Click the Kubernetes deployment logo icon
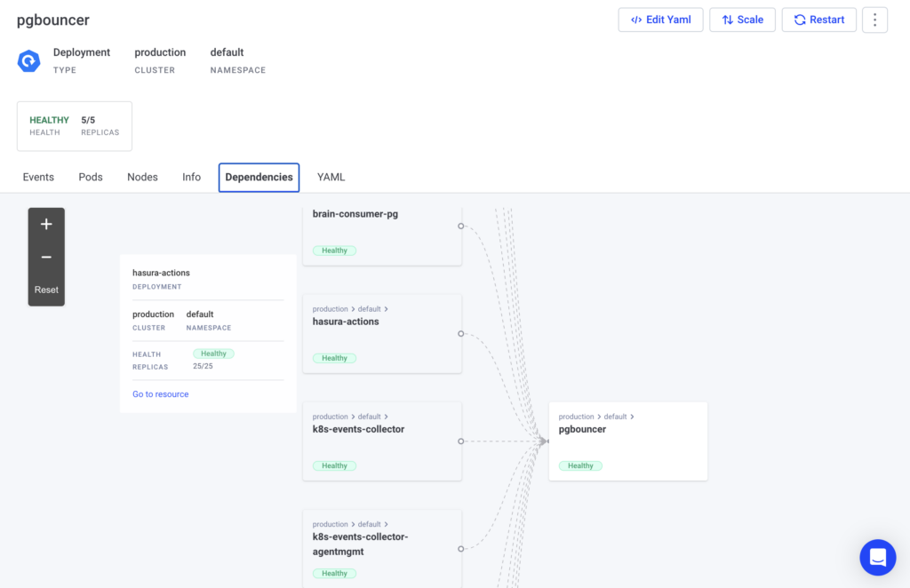 pos(28,61)
